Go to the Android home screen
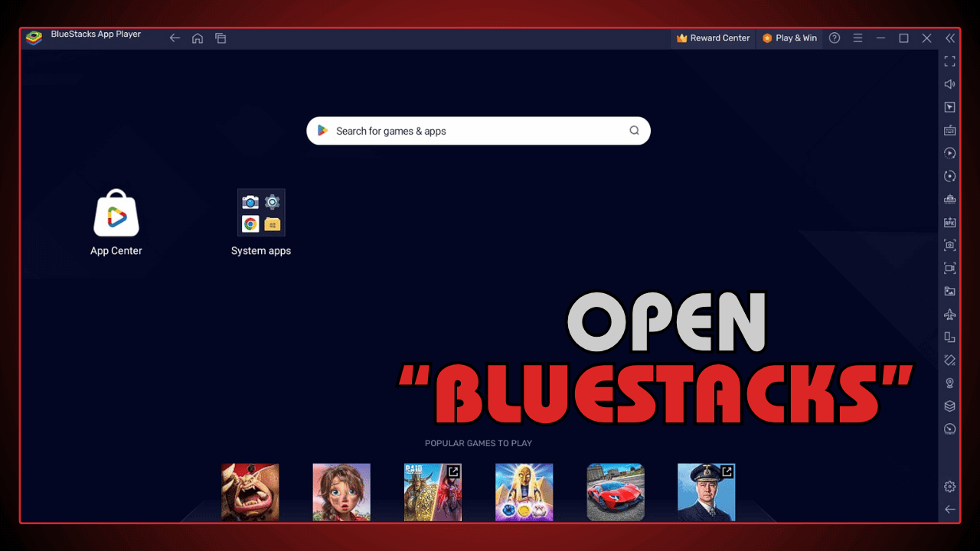 click(x=198, y=37)
